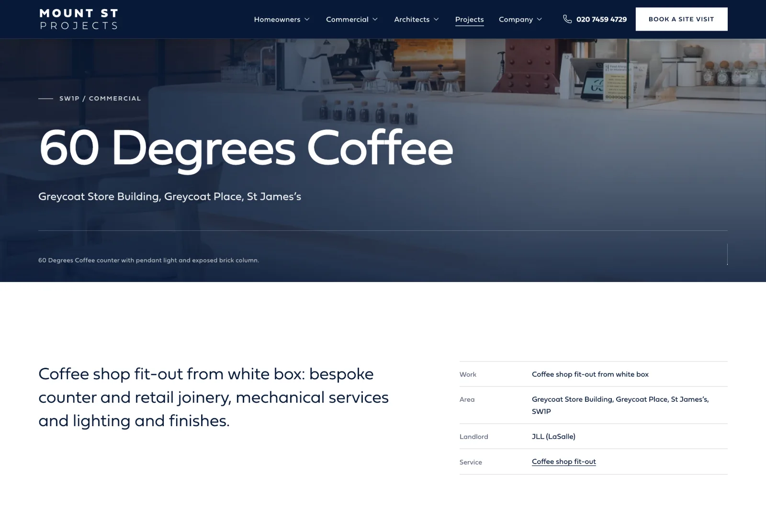
Task: Click the Greycoat Store Building address subtitle
Action: [x=169, y=196]
